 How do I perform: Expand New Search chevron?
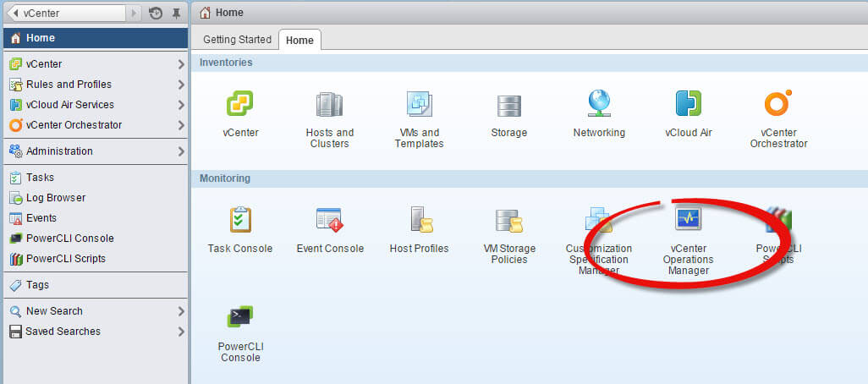(x=181, y=311)
